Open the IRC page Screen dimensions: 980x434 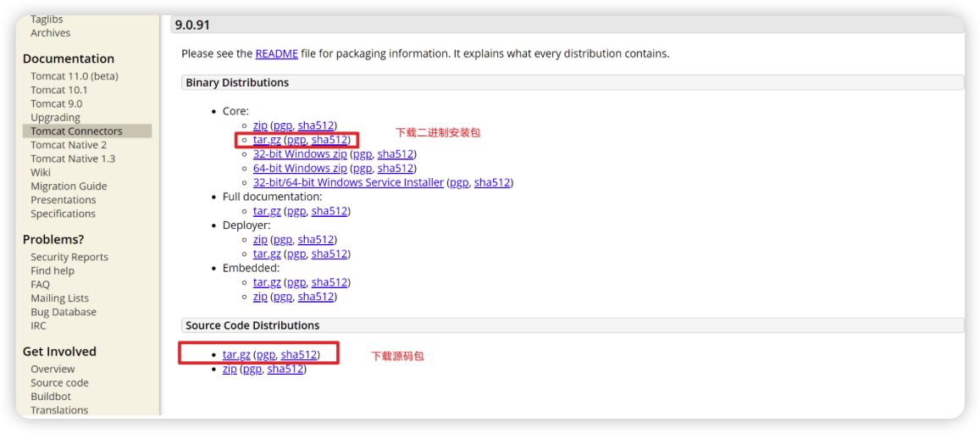click(x=38, y=325)
